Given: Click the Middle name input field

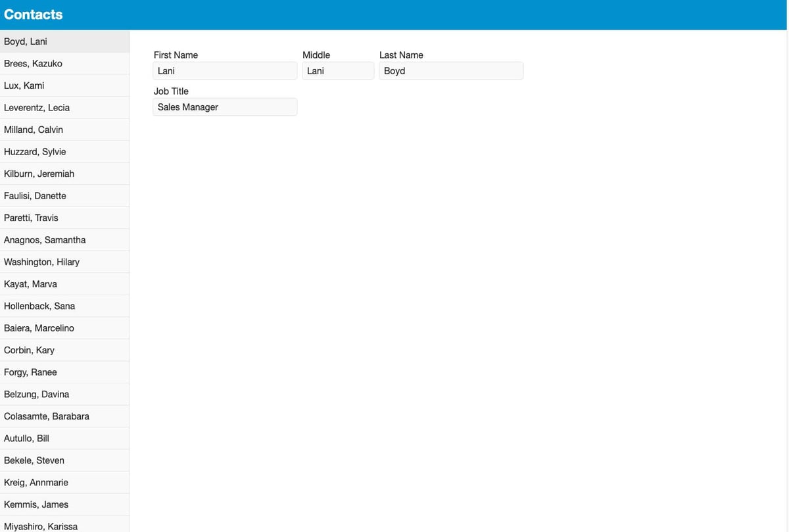Looking at the screenshot, I should 338,70.
